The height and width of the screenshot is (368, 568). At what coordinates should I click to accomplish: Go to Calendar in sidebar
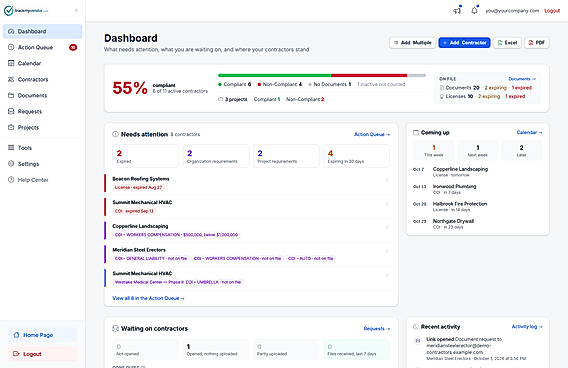[42, 63]
